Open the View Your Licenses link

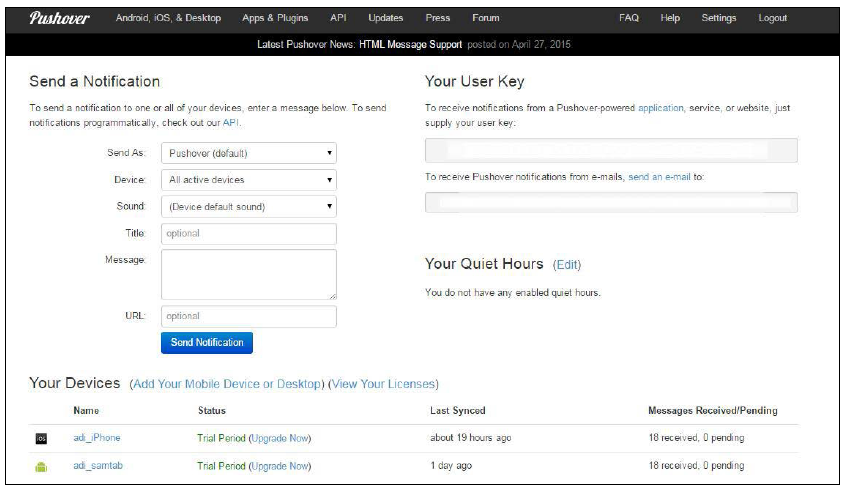click(383, 384)
